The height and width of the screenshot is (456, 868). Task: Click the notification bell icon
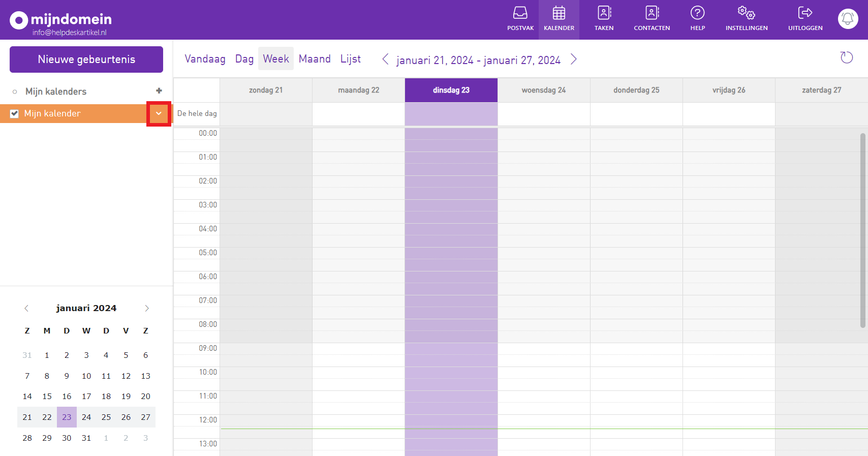pos(848,19)
